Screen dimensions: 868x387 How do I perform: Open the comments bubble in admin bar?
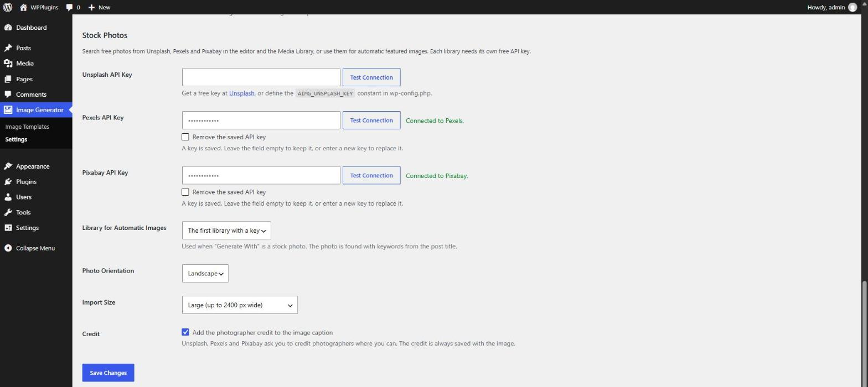[69, 7]
